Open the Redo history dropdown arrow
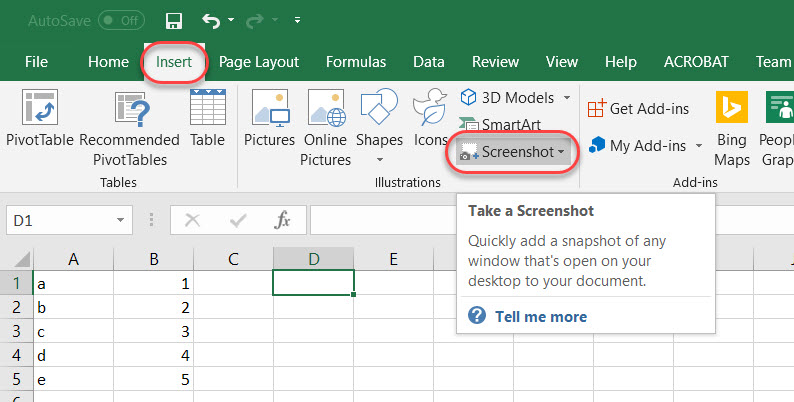Image resolution: width=794 pixels, height=402 pixels. 275,20
